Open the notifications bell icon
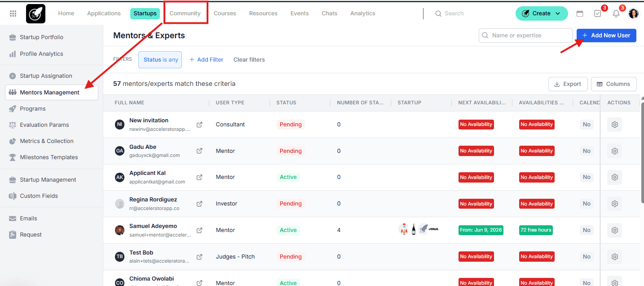The width and height of the screenshot is (644, 286). point(616,13)
